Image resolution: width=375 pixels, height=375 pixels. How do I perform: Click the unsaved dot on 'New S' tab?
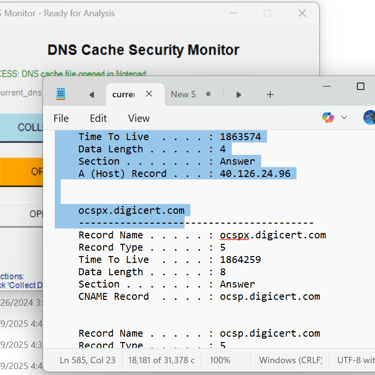[x=208, y=94]
